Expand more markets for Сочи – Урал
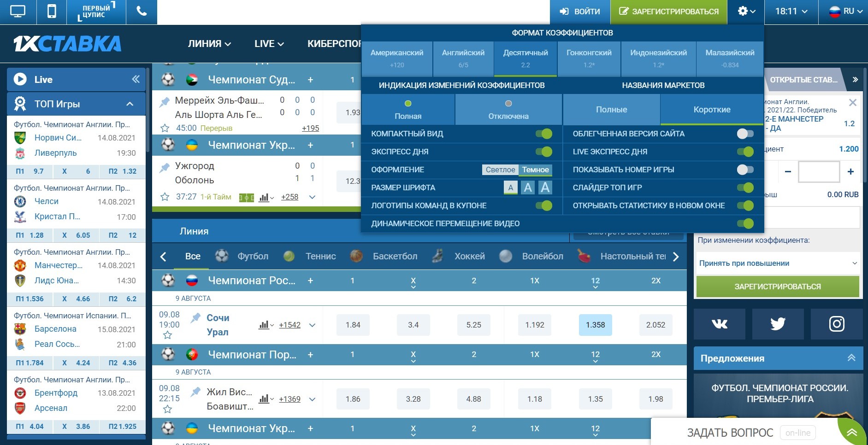Screen dimensions: 868x445 pyautogui.click(x=312, y=325)
